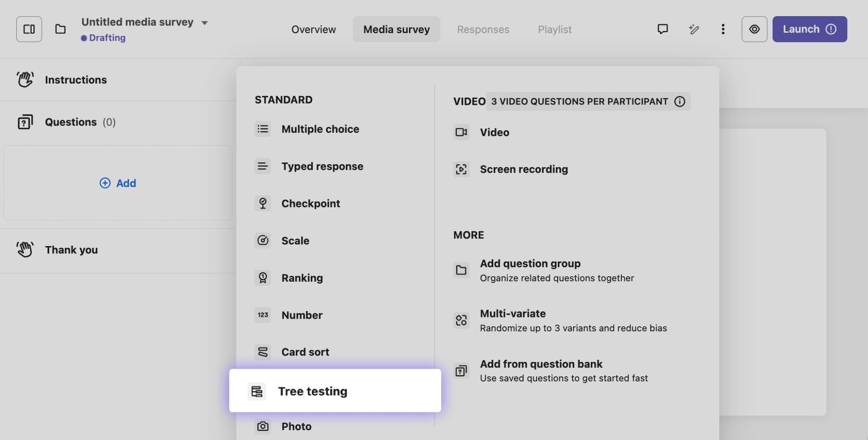This screenshot has height=440, width=868.
Task: Click the video questions info icon
Action: (x=679, y=102)
